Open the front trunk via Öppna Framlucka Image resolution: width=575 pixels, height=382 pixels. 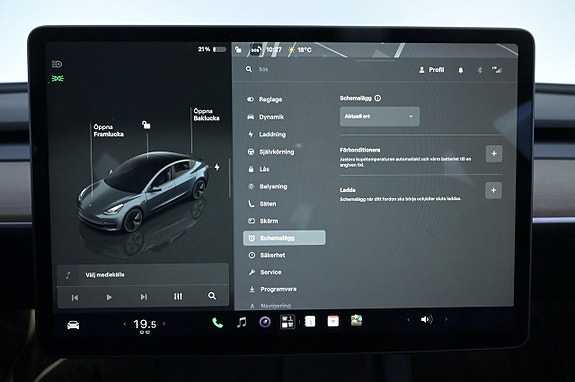[x=108, y=131]
